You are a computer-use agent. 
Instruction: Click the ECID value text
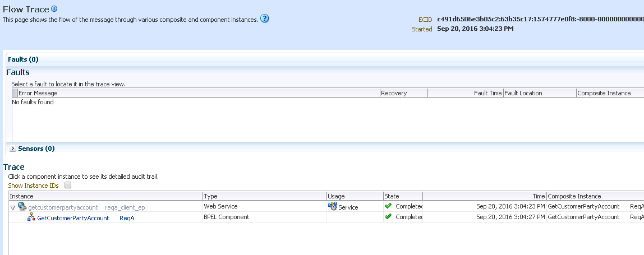[541, 19]
